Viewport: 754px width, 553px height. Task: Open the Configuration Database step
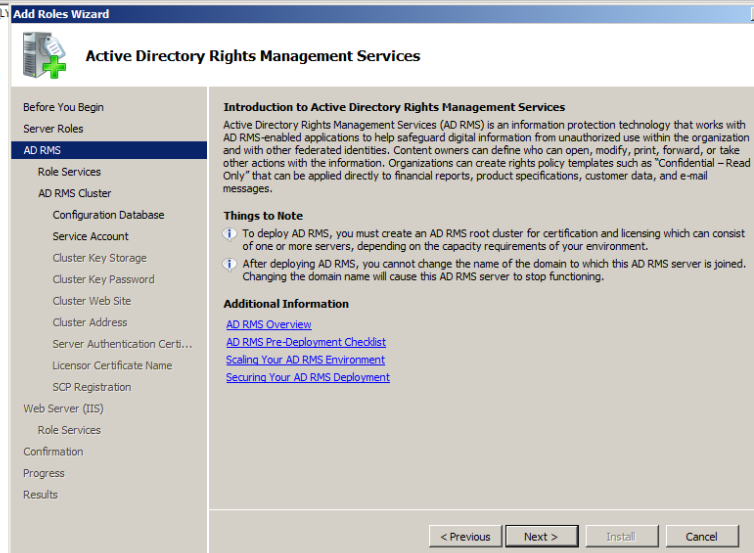108,215
